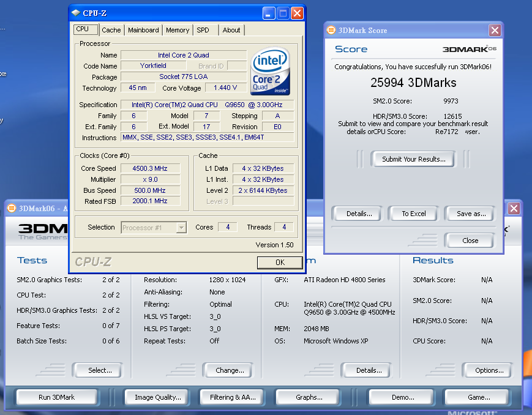This screenshot has height=415, width=532.
Task: Click the Revision value E0
Action: click(x=277, y=127)
